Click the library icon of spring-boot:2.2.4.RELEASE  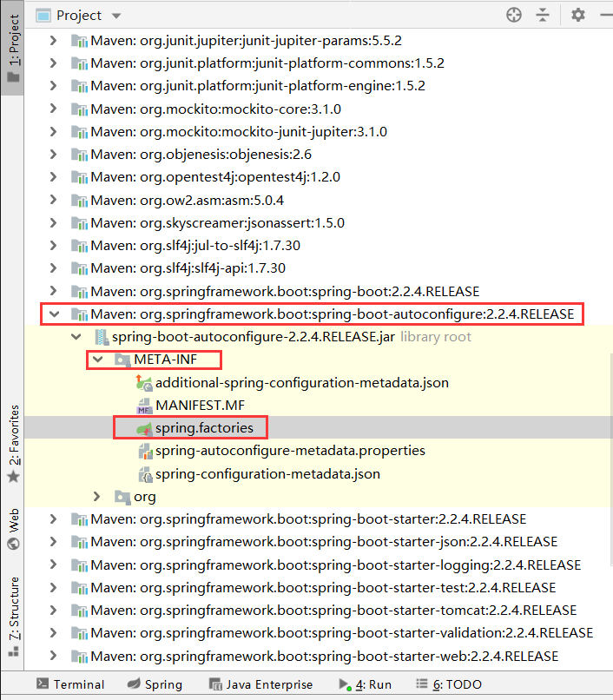tap(80, 292)
